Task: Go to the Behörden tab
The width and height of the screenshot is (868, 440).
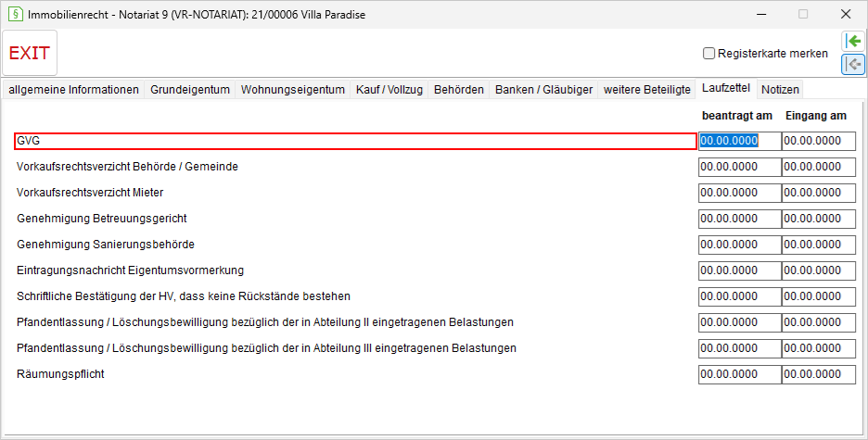Action: (459, 90)
